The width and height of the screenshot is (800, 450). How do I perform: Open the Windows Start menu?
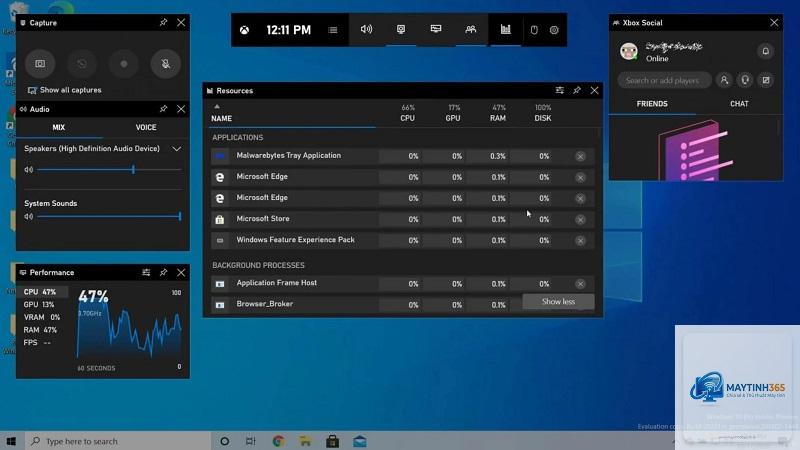(11, 441)
